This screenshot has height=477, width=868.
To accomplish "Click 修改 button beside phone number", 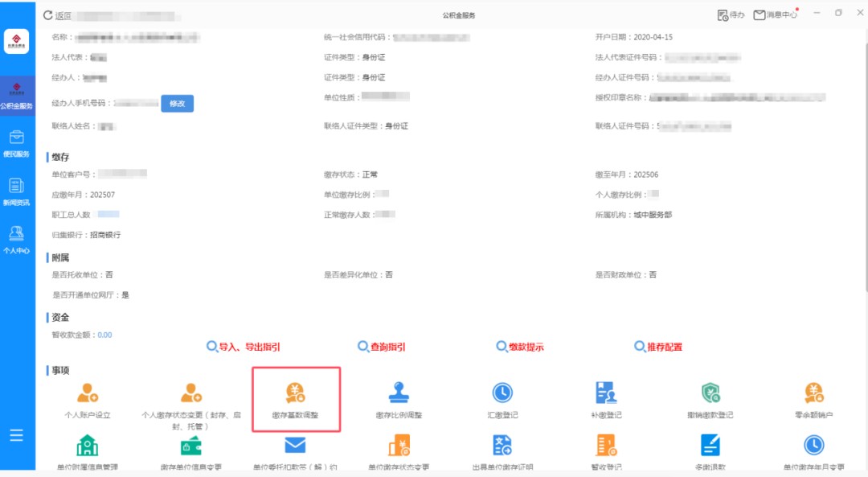I will [x=177, y=104].
